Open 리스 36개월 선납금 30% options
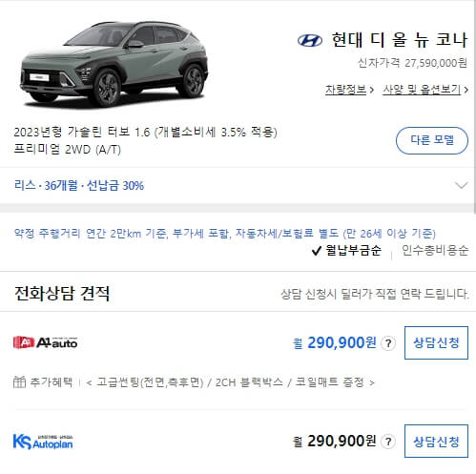476x474 pixels. click(79, 185)
